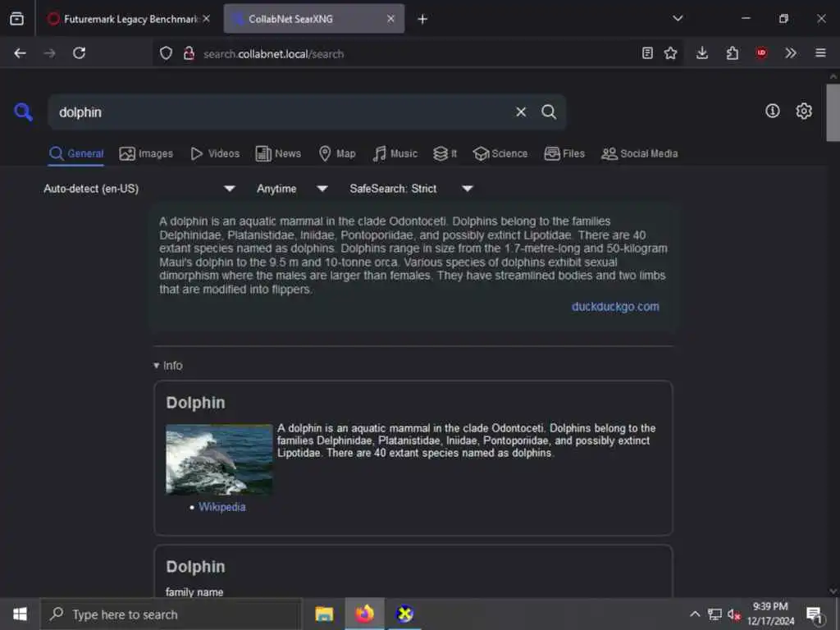Click the taskbar search box
Screen dimensions: 840x630
tap(171, 614)
